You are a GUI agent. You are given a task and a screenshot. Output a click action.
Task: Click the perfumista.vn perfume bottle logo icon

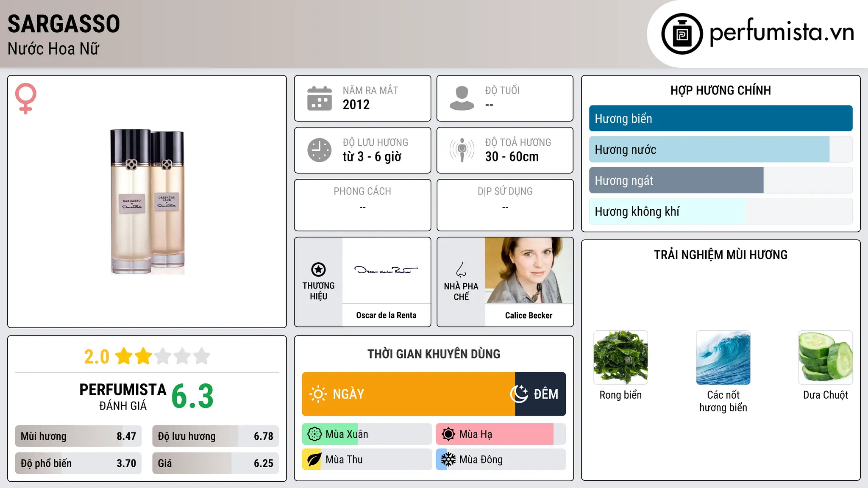(682, 34)
